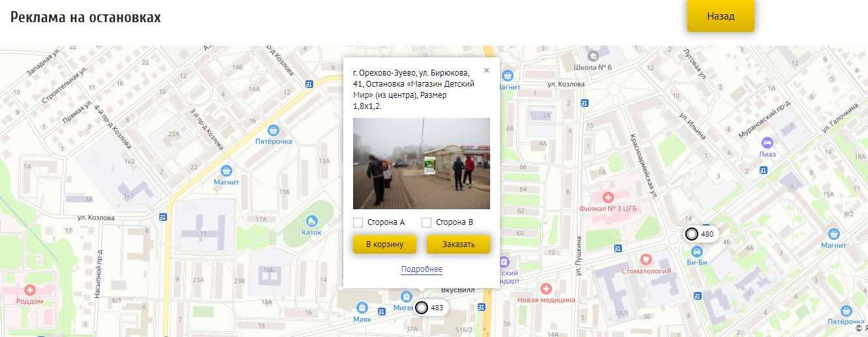
Task: Close the bus stop info popup
Action: (x=486, y=70)
